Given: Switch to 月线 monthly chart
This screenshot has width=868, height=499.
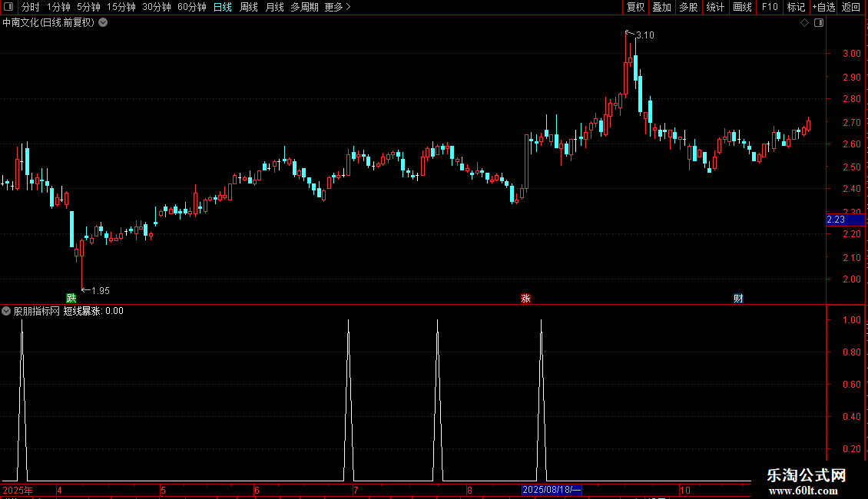Looking at the screenshot, I should pyautogui.click(x=274, y=7).
